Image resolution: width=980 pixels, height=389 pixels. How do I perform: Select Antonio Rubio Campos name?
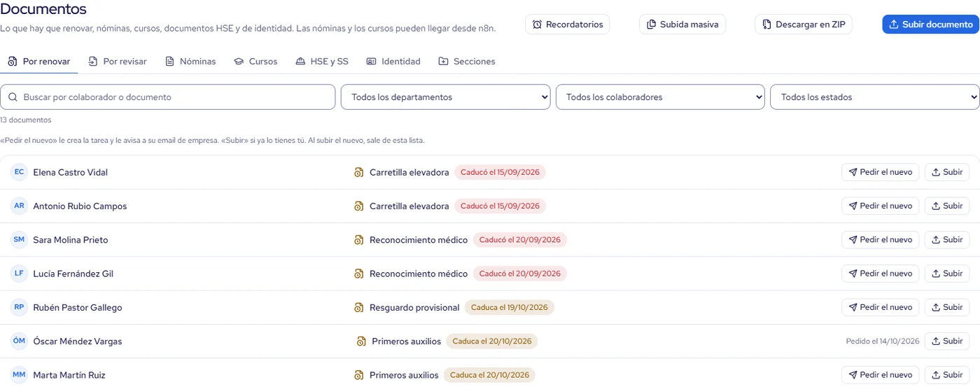[80, 206]
